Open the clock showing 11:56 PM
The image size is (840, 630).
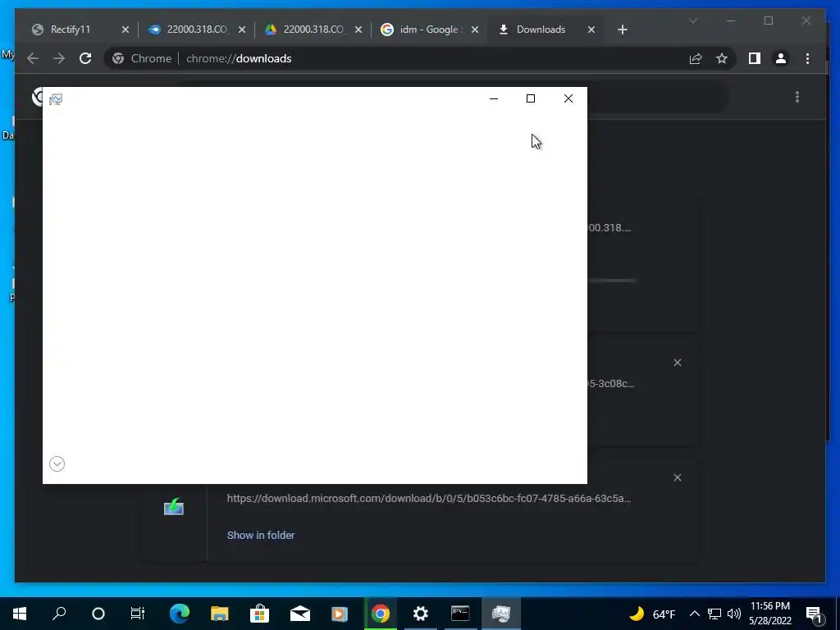click(769, 614)
